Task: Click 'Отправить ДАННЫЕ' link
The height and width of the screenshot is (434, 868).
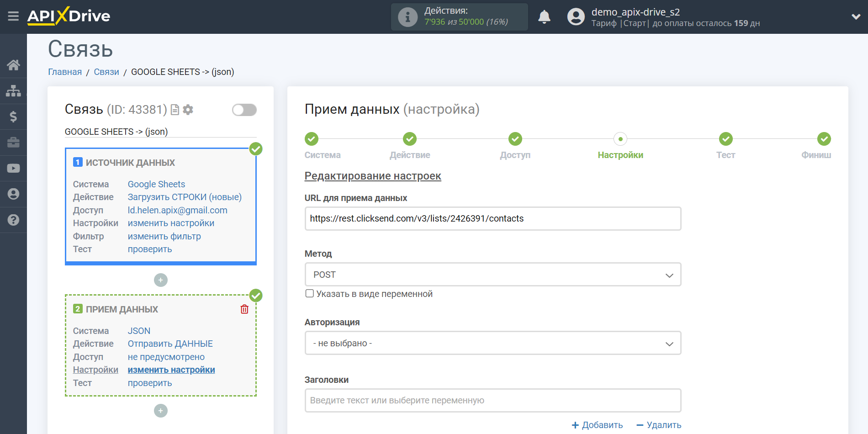Action: pyautogui.click(x=170, y=344)
